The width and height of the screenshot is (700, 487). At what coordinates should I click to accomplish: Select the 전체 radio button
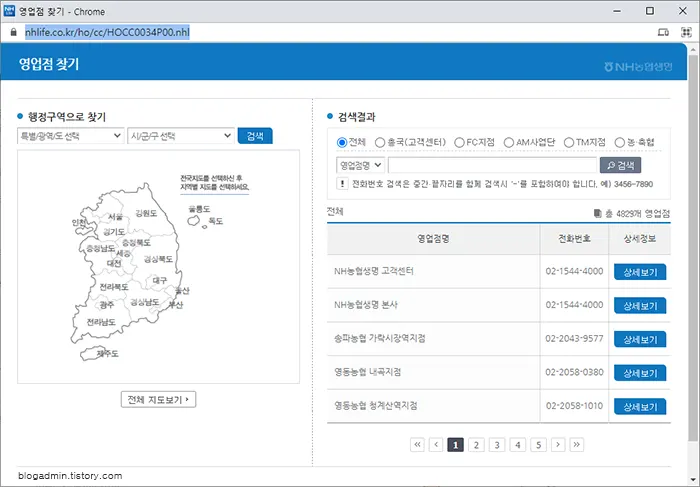coord(342,142)
